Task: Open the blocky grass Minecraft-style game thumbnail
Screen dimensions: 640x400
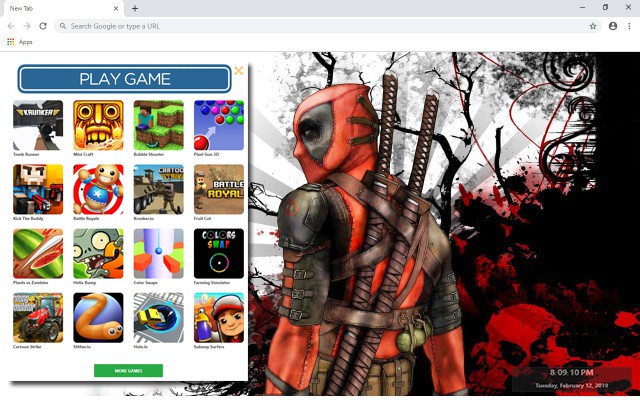Action: (159, 125)
